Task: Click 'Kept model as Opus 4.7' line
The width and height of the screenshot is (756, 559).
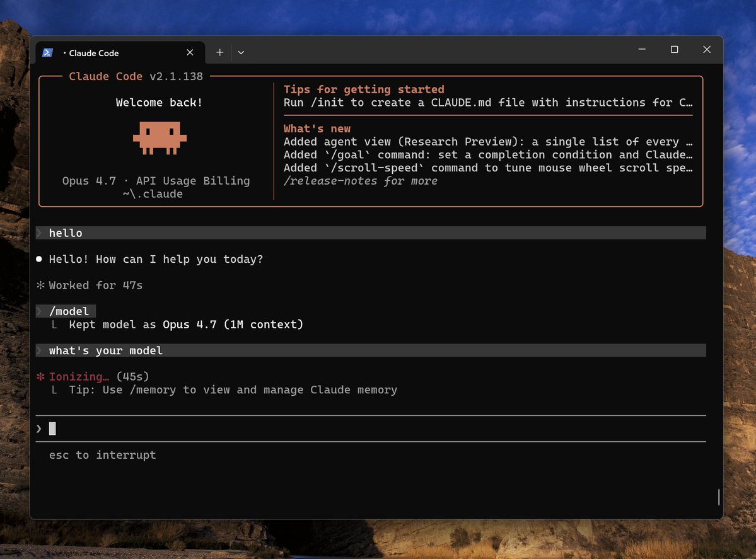Action: pos(186,325)
